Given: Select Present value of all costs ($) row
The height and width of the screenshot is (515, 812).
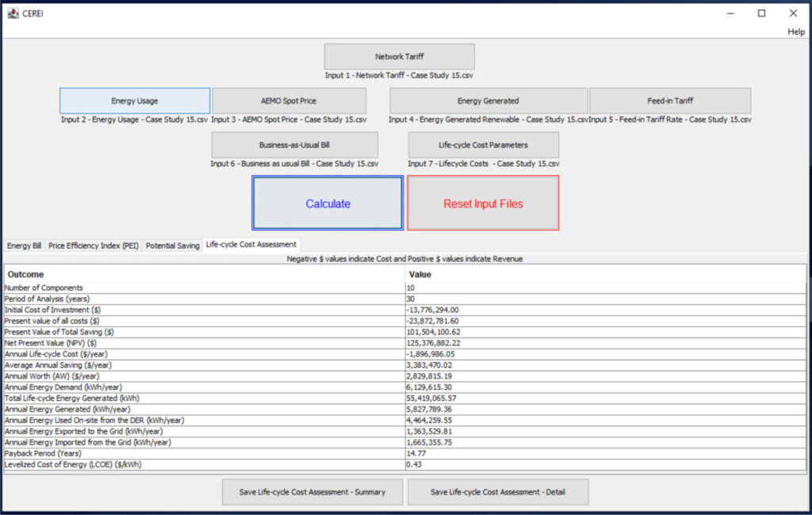Looking at the screenshot, I should 405,321.
